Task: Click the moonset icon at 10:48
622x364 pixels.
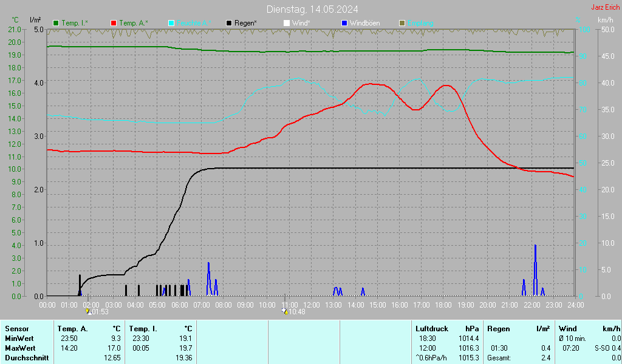Action: [284, 311]
